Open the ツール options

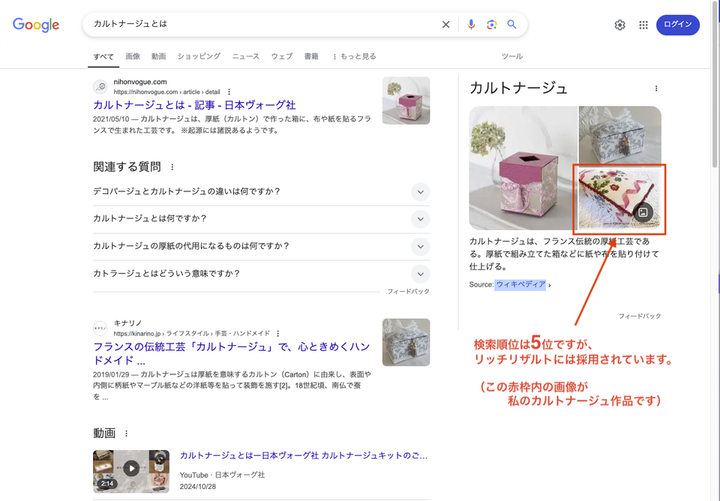[x=512, y=56]
